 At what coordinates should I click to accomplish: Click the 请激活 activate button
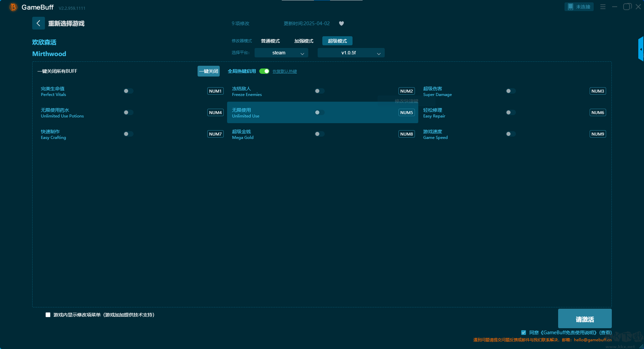tap(584, 319)
